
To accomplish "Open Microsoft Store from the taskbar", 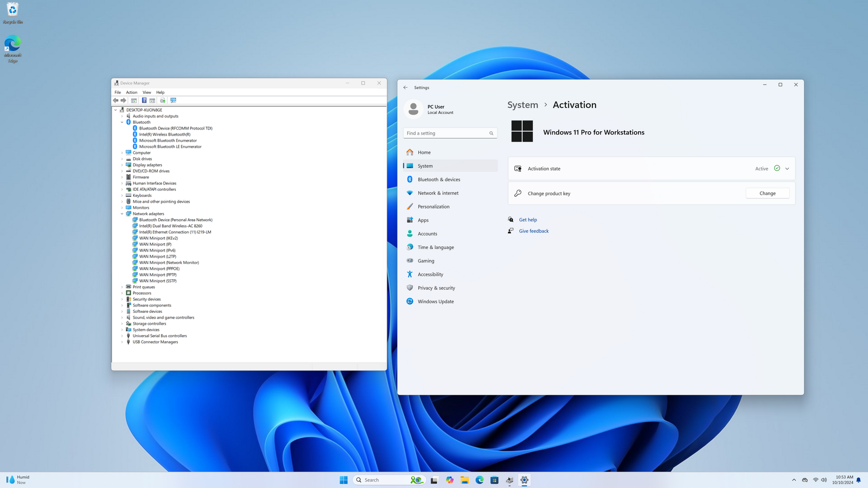I will pos(494,480).
